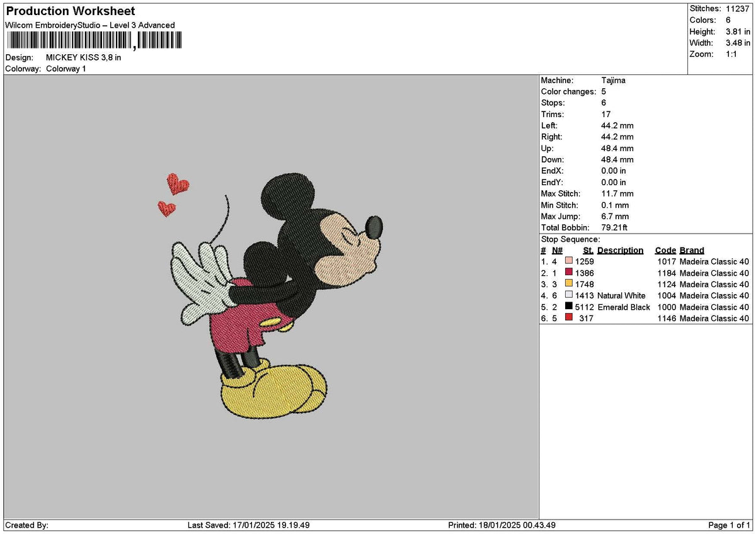Select the 'Printed: 18/01/2025 00.43.49' text

501,525
